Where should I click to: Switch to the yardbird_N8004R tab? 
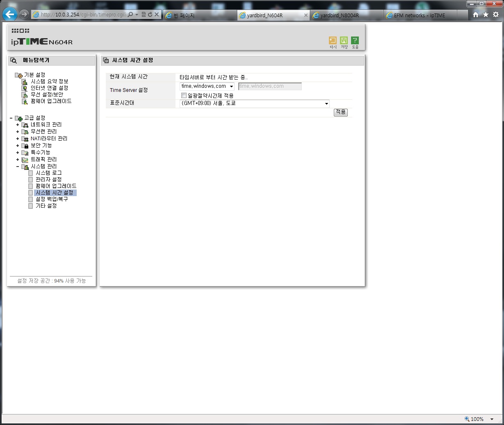[x=347, y=15]
